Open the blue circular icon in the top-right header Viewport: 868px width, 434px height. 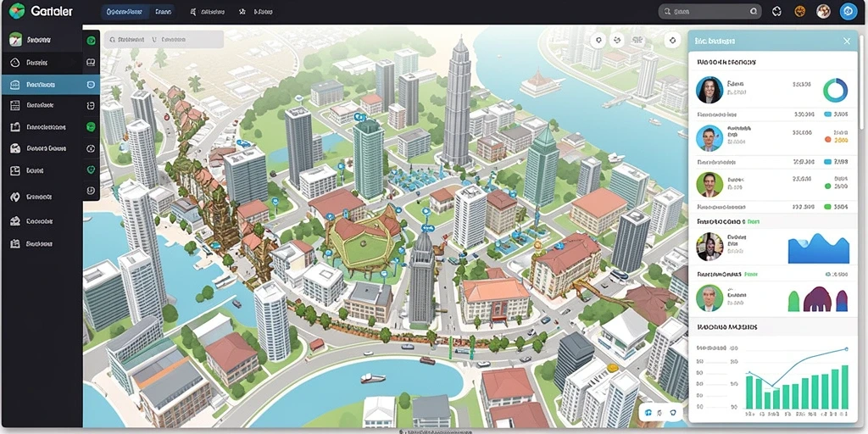[x=848, y=11]
